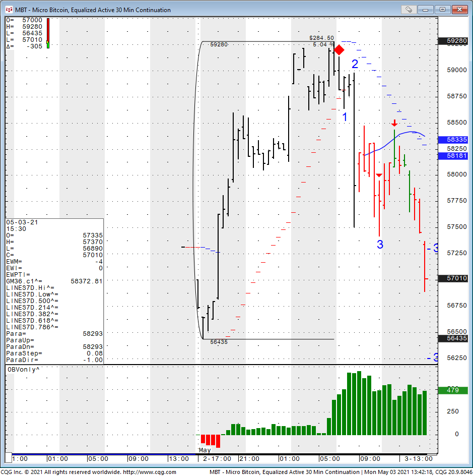The width and height of the screenshot is (473, 476).
Task: Click the CQG app icon in title bar
Action: point(9,10)
